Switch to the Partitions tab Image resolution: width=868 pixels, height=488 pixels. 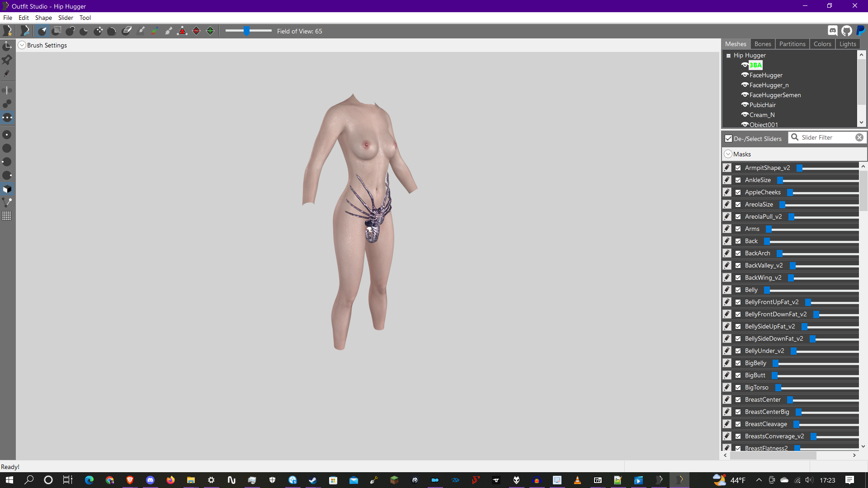click(792, 44)
